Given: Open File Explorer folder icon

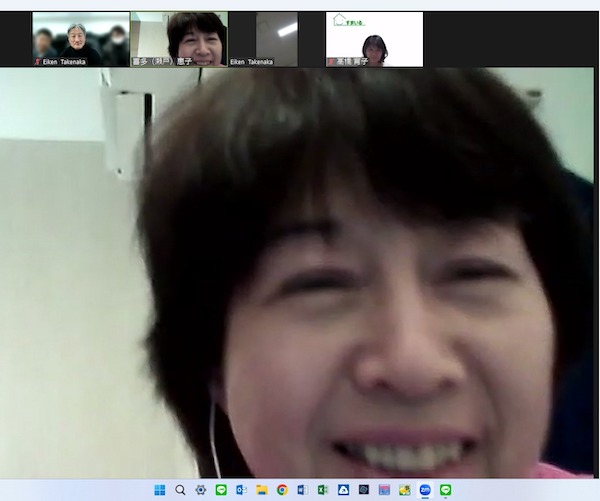Looking at the screenshot, I should (x=262, y=490).
